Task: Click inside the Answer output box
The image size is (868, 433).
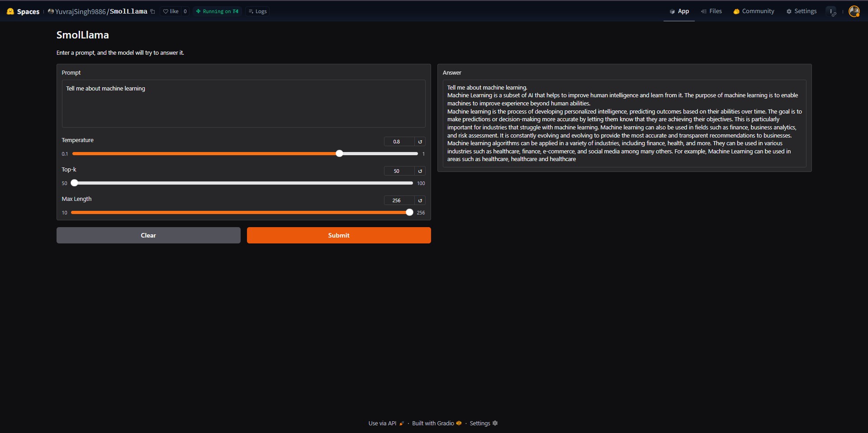Action: (624, 124)
